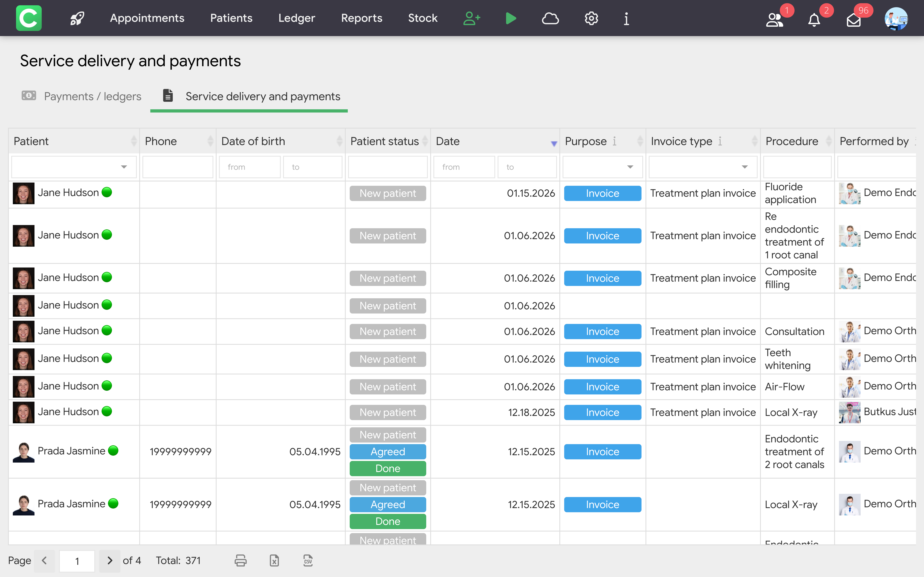Open settings gear in top navigation

pyautogui.click(x=591, y=18)
